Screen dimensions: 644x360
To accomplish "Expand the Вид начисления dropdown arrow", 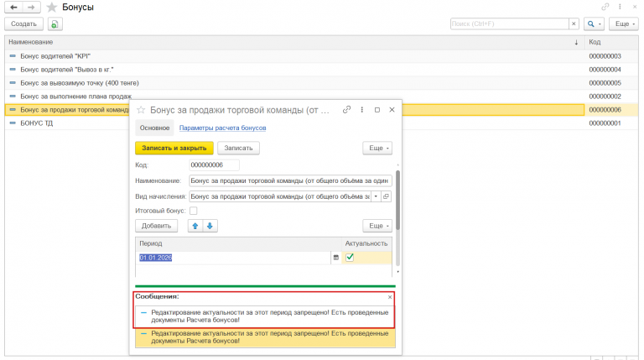I will pos(376,196).
